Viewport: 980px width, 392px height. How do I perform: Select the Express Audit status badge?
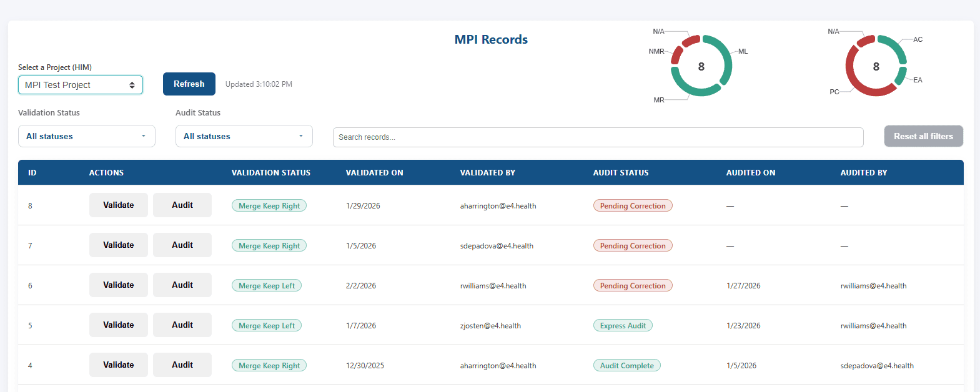(623, 326)
